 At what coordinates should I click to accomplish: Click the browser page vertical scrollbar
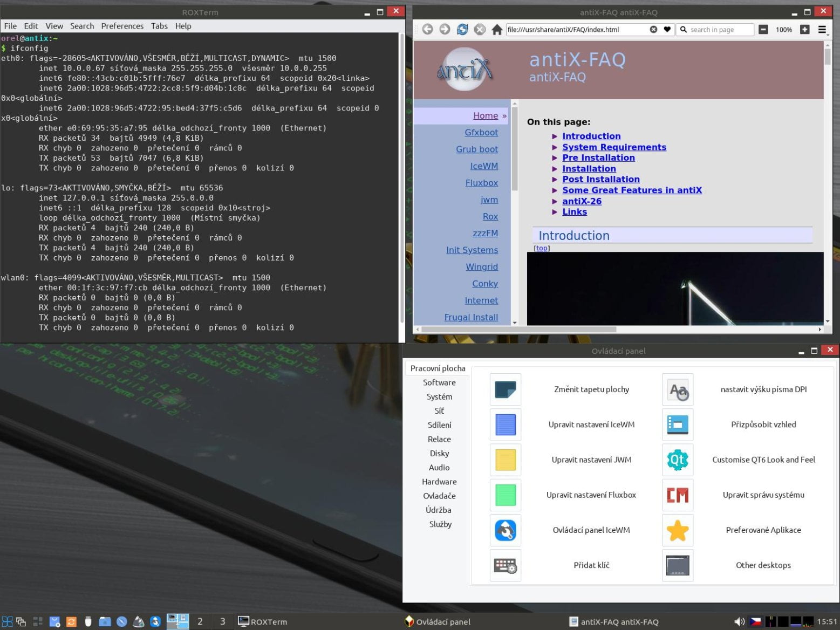828,183
